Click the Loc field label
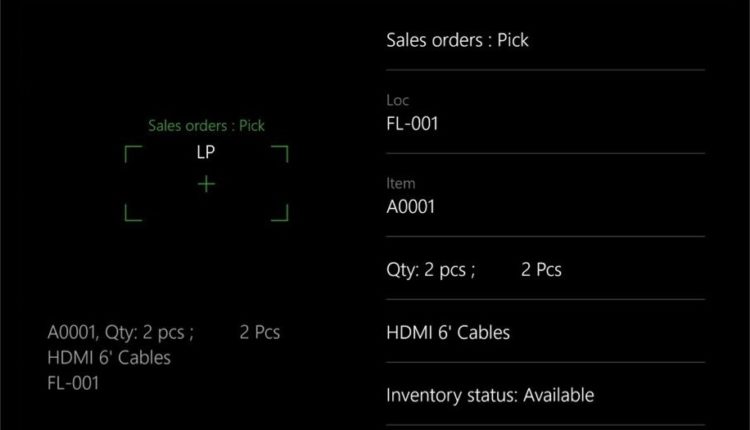 coord(397,101)
